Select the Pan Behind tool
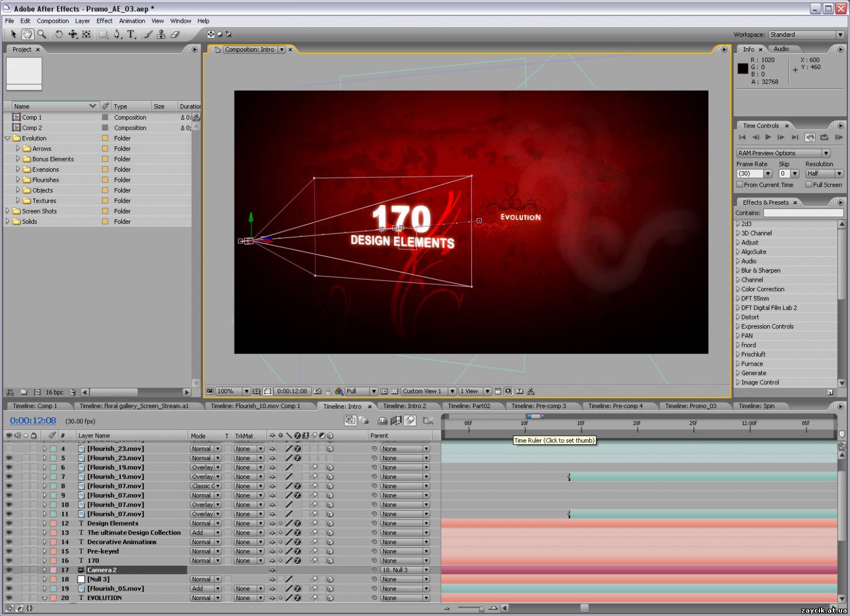 86,35
